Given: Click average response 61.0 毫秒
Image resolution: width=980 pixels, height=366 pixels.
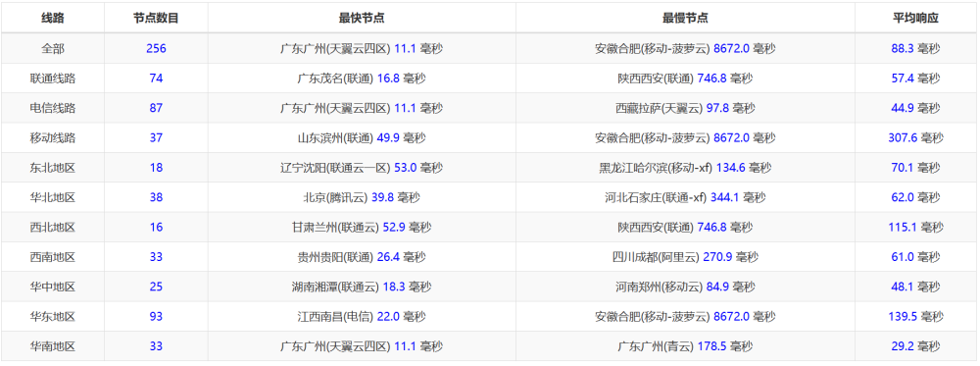Looking at the screenshot, I should 915,256.
